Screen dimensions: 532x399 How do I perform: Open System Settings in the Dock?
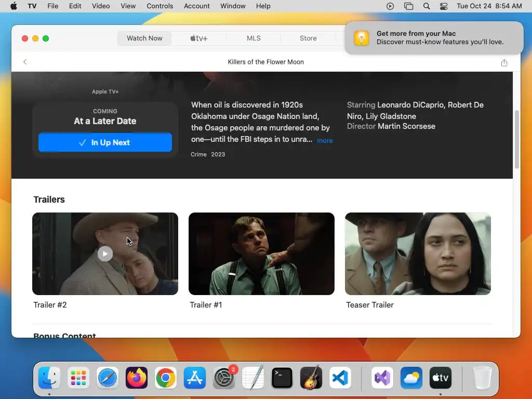[224, 378]
